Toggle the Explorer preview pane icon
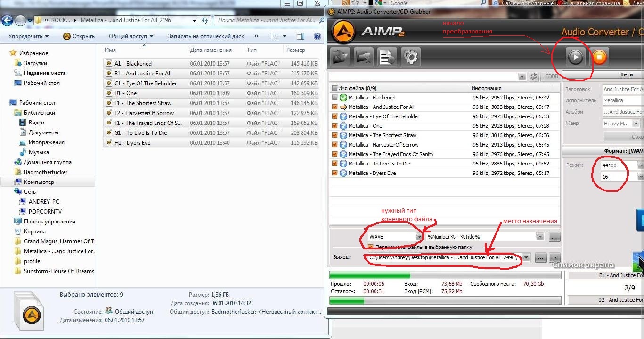The image size is (644, 339). tap(302, 36)
